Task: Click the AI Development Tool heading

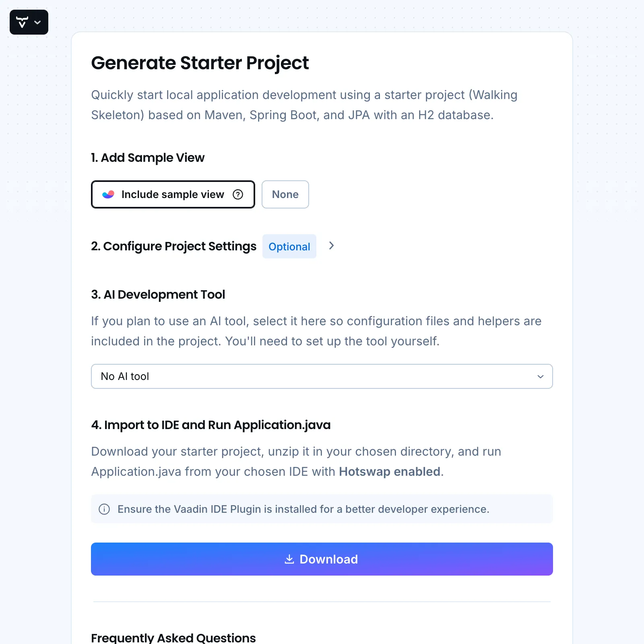Action: (x=158, y=294)
